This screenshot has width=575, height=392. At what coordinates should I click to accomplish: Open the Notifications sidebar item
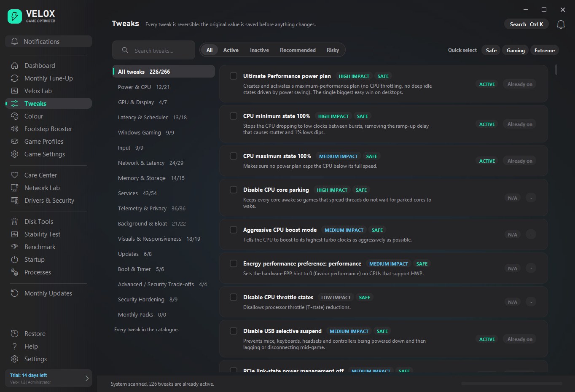point(48,41)
